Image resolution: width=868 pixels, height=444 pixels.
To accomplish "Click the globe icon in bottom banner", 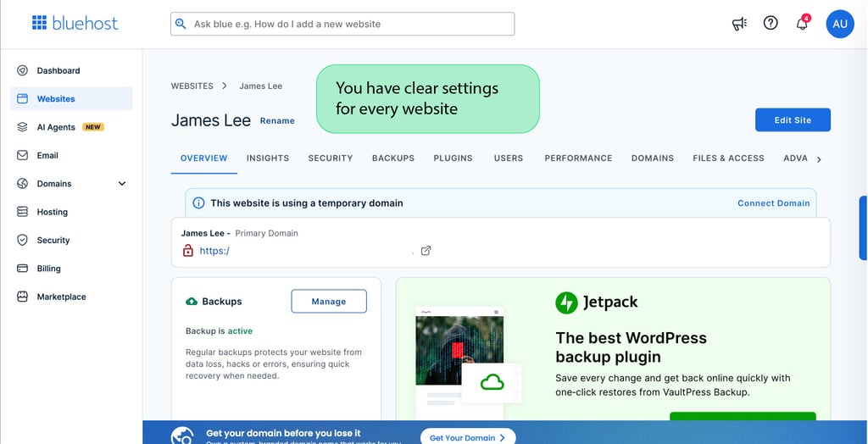I will (183, 436).
